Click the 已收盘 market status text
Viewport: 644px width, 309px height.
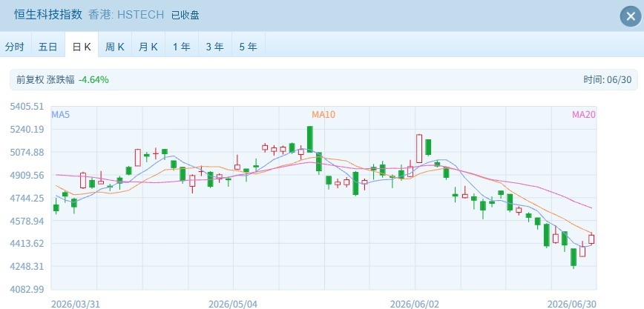[185, 16]
